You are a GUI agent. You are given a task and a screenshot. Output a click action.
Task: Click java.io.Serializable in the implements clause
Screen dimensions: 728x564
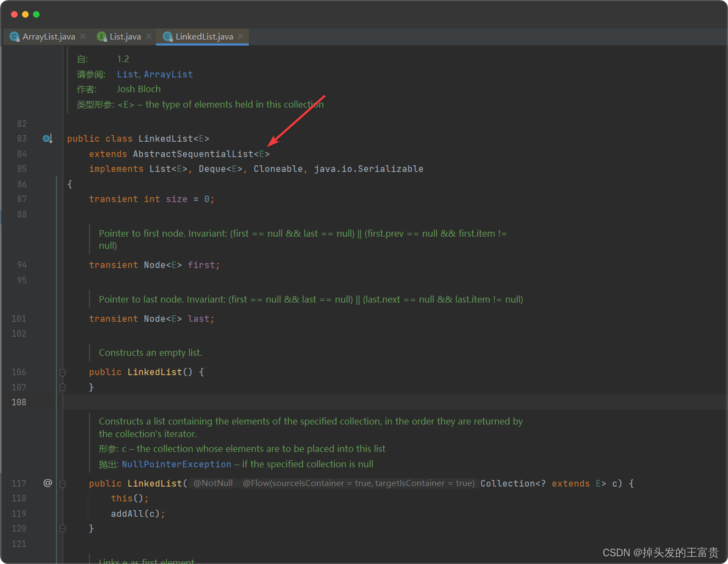coord(368,169)
